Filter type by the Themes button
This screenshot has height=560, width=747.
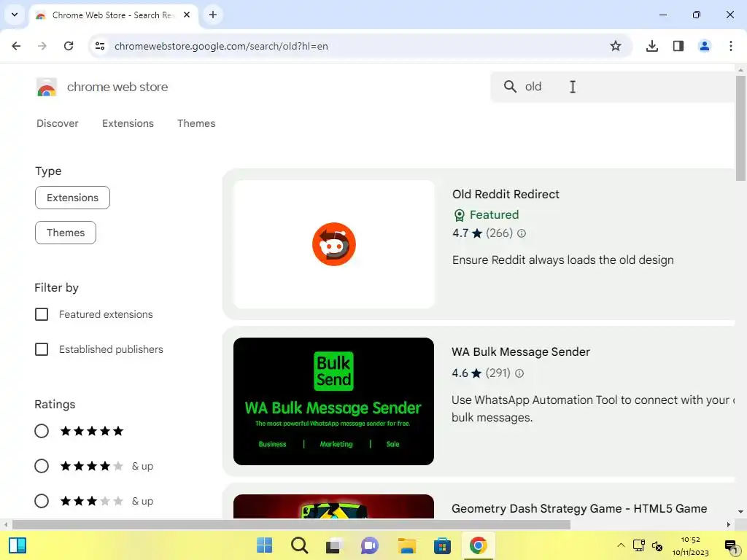(65, 233)
